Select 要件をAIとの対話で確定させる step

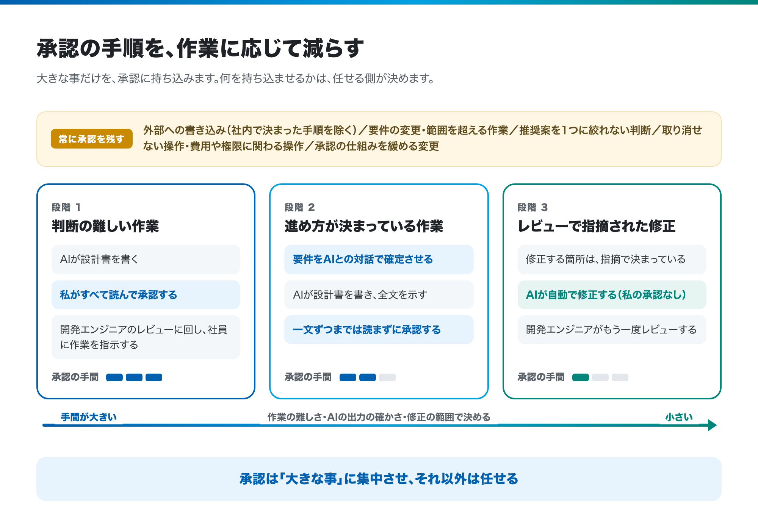click(x=379, y=259)
